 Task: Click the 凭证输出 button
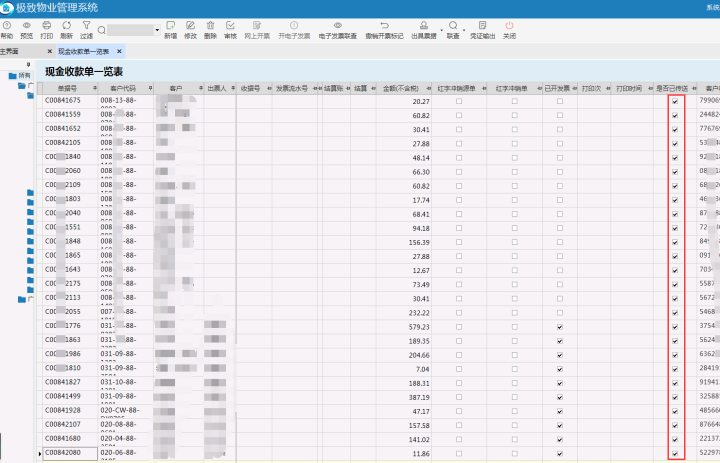click(x=483, y=30)
